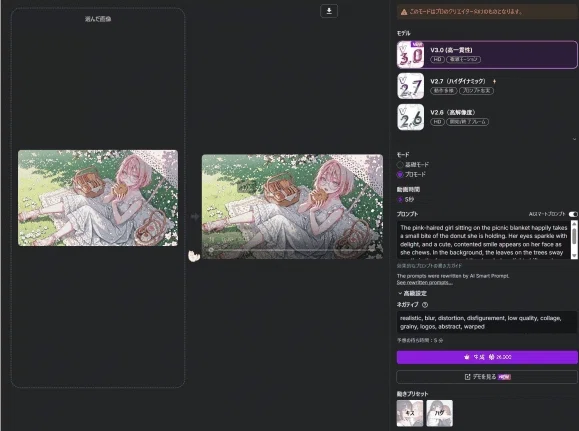The height and width of the screenshot is (431, 579).
Task: Click the HD tag under V3.0
Action: click(x=437, y=59)
